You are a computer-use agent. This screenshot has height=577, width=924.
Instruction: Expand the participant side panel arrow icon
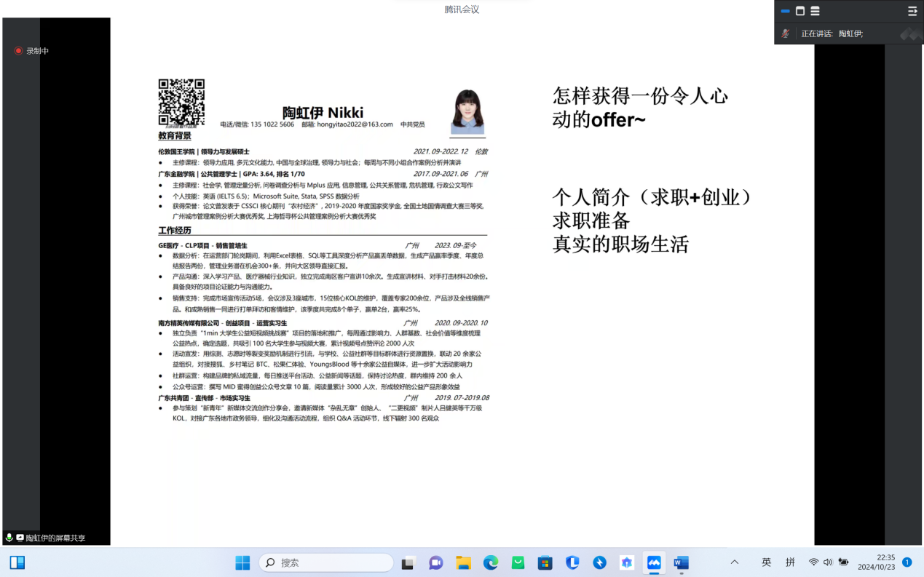(x=912, y=11)
